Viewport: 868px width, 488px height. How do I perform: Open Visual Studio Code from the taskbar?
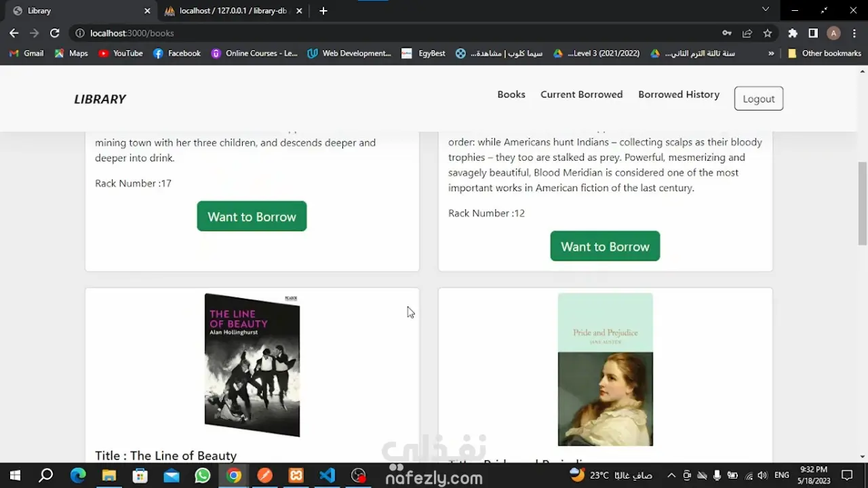[x=327, y=475]
